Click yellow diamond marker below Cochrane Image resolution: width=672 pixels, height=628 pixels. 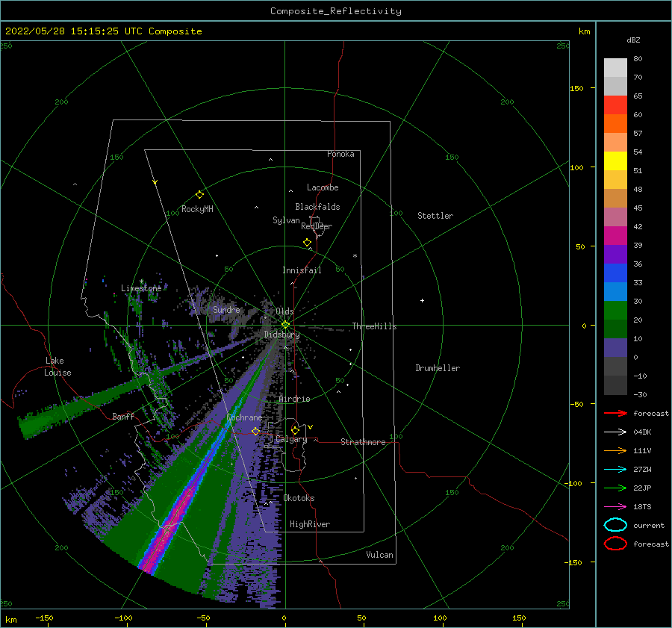[255, 431]
